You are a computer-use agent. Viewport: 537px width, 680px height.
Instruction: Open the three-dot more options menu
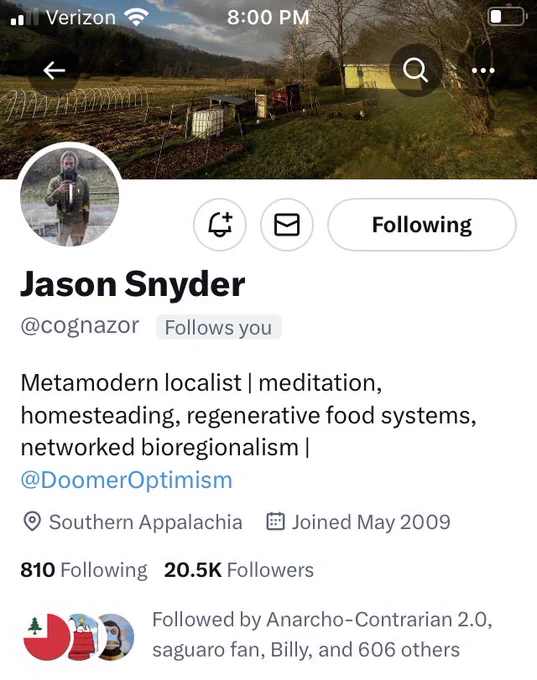click(x=483, y=70)
